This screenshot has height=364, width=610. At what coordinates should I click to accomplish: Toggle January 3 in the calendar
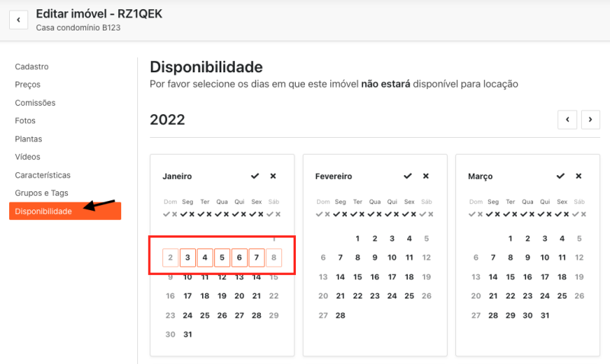pos(188,258)
